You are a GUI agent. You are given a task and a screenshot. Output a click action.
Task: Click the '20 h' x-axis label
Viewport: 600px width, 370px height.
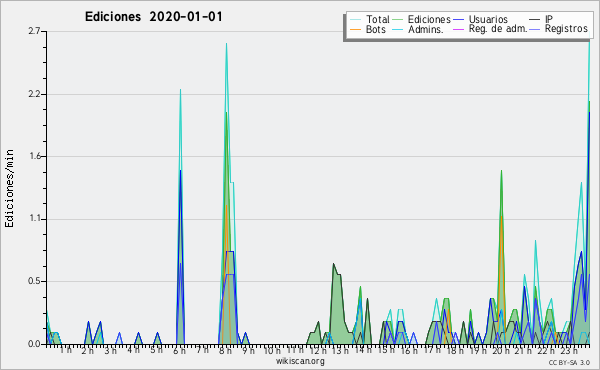[501, 351]
